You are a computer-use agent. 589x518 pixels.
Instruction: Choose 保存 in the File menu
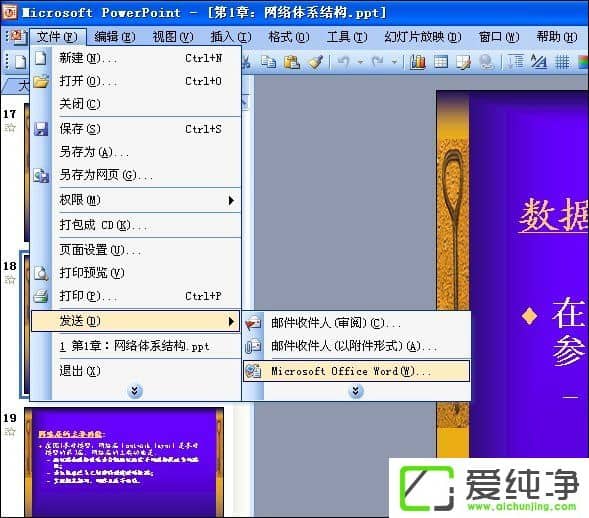(135, 129)
